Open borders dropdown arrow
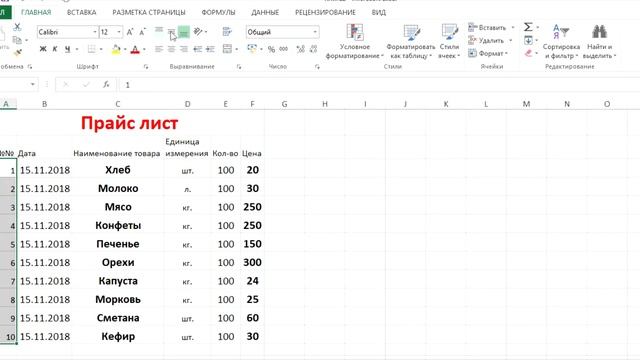 [101, 49]
